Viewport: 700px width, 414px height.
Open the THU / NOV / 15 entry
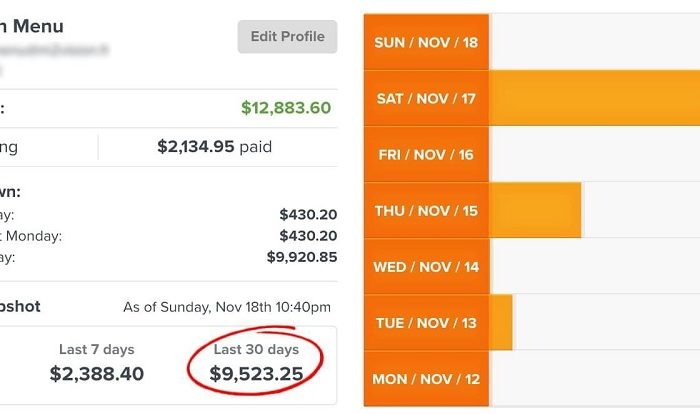tap(426, 210)
